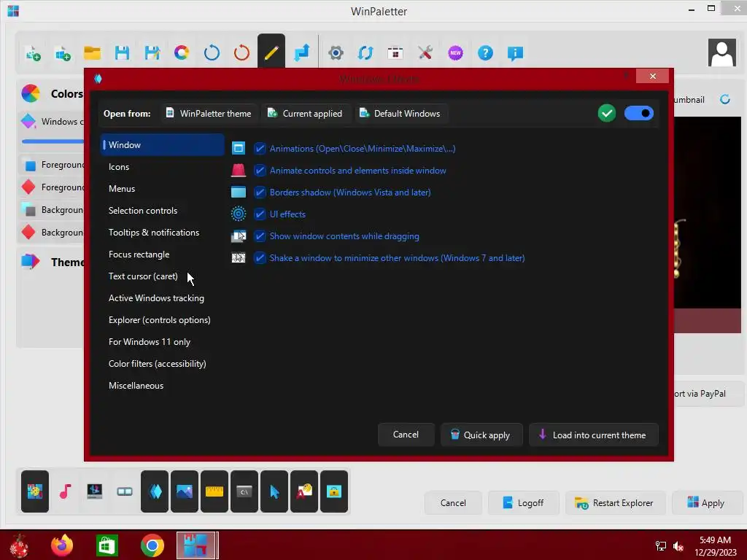
Task: Click Load into current theme button
Action: tap(594, 435)
